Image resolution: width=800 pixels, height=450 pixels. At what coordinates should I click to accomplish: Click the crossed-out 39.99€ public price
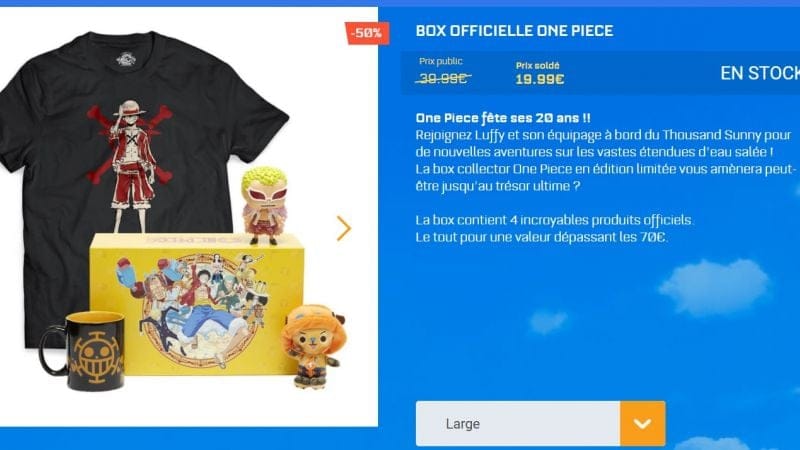pos(443,79)
